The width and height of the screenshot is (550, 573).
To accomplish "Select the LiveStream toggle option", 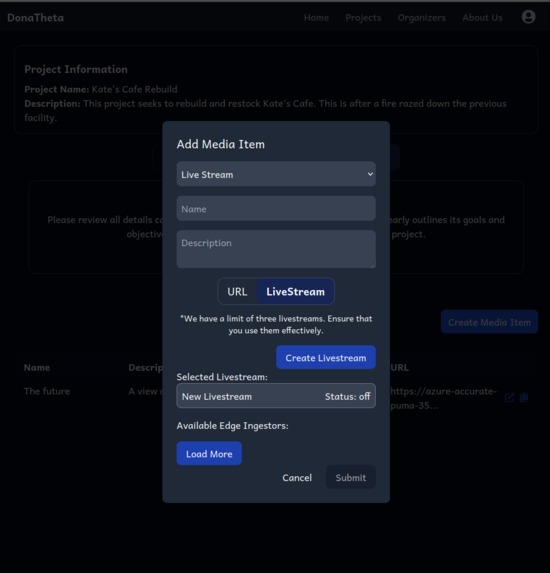I will 295,292.
